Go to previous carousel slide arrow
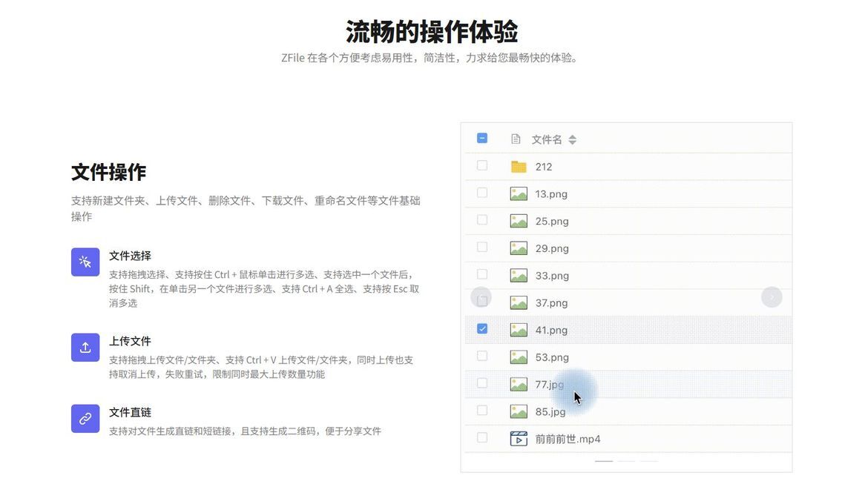This screenshot has width=865, height=504. (481, 298)
